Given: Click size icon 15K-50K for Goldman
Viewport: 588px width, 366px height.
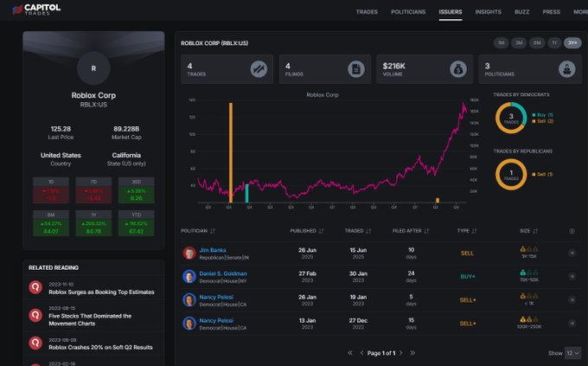Looking at the screenshot, I should click(x=528, y=273).
